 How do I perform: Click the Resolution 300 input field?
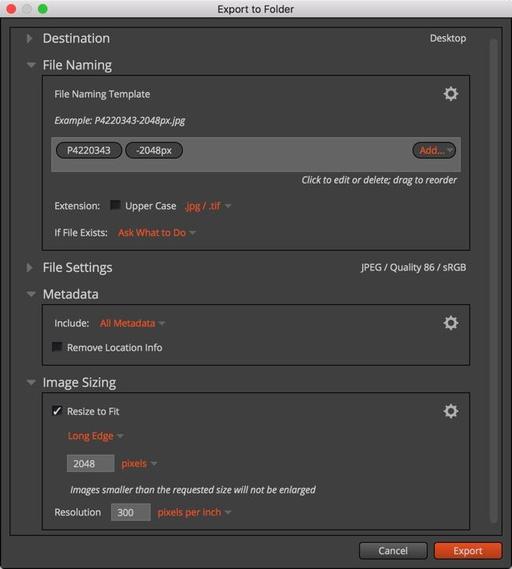pyautogui.click(x=131, y=512)
